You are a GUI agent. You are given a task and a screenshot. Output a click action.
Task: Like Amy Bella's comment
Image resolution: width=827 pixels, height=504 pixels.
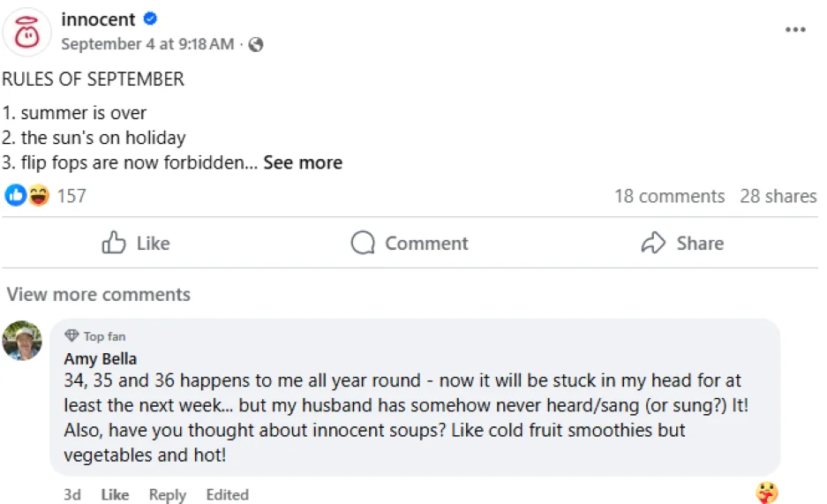click(x=115, y=494)
